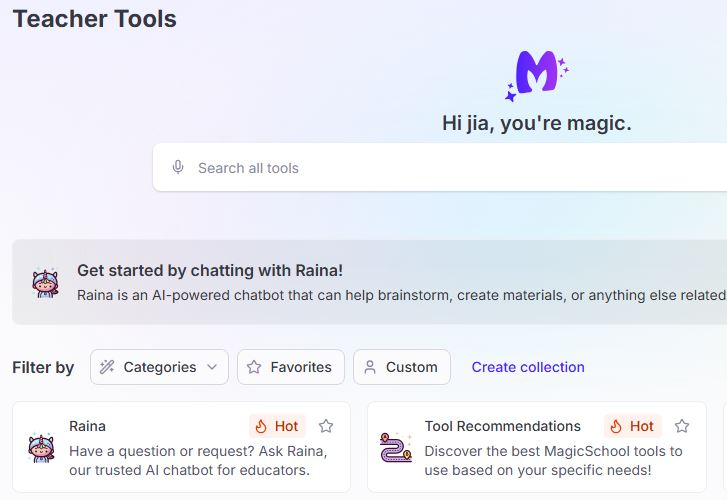This screenshot has height=500, width=727.
Task: Open the Categories filter dropdown
Action: [x=159, y=367]
